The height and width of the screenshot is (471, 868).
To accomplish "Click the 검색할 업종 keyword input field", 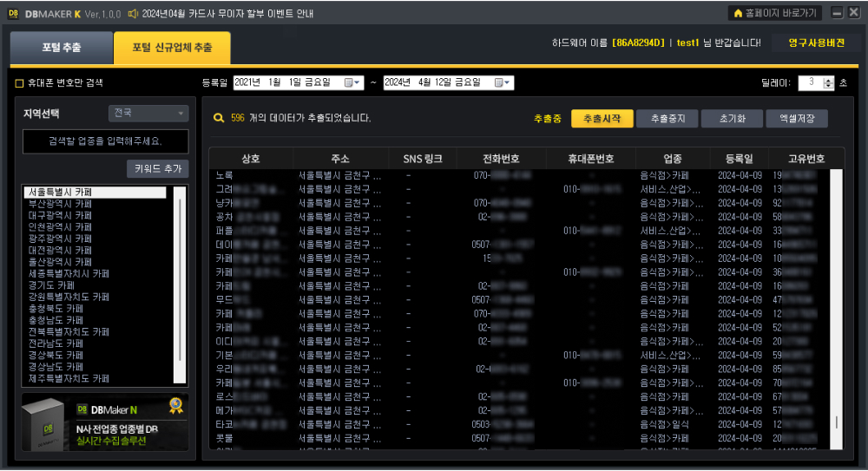I will 105,141.
